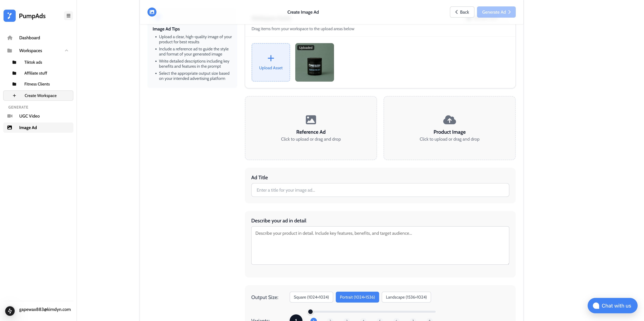
Task: Open account gapewax883@kimdyn.com
Action: [x=45, y=309]
